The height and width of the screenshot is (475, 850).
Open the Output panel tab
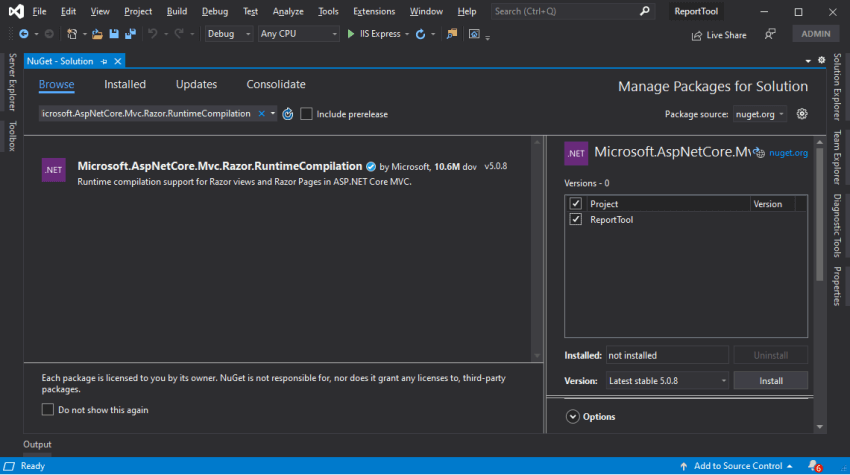(37, 444)
